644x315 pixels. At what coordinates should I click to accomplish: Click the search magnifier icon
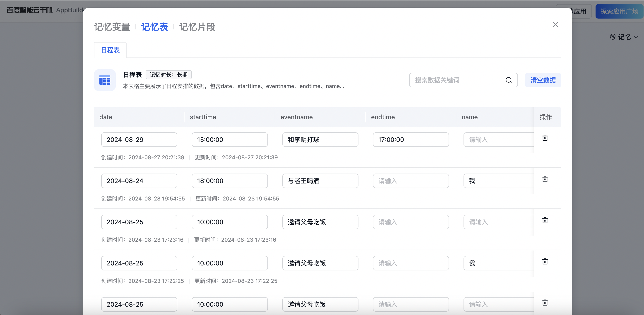point(509,80)
